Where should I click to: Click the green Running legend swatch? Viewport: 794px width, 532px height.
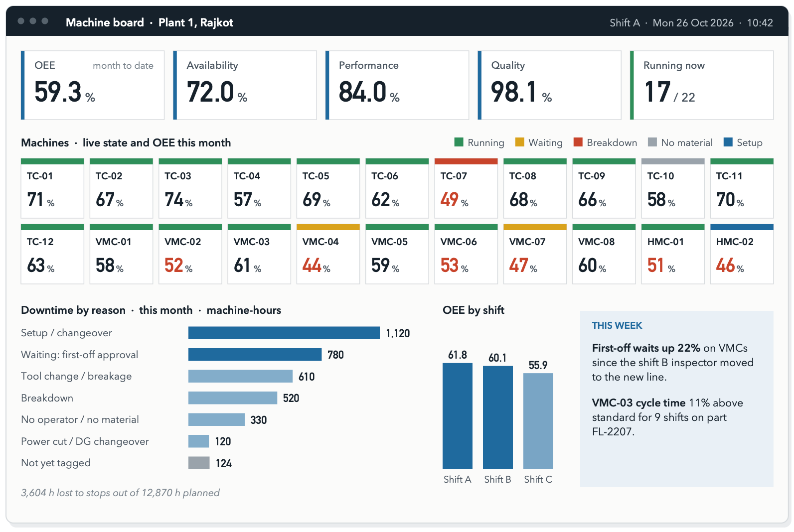tap(459, 142)
